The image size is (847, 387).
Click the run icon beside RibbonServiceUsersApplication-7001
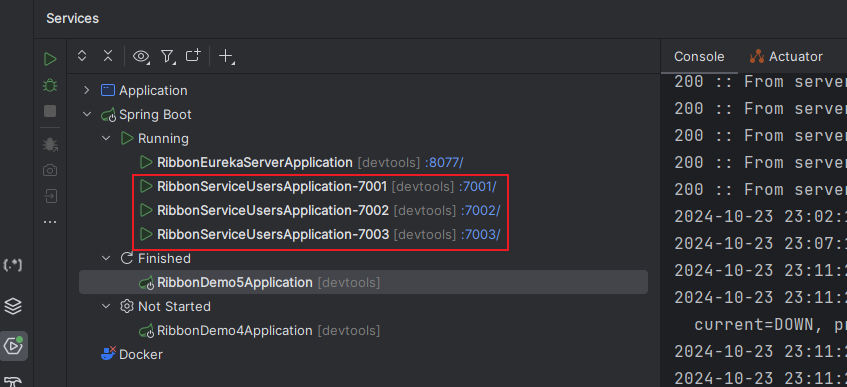pyautogui.click(x=146, y=186)
